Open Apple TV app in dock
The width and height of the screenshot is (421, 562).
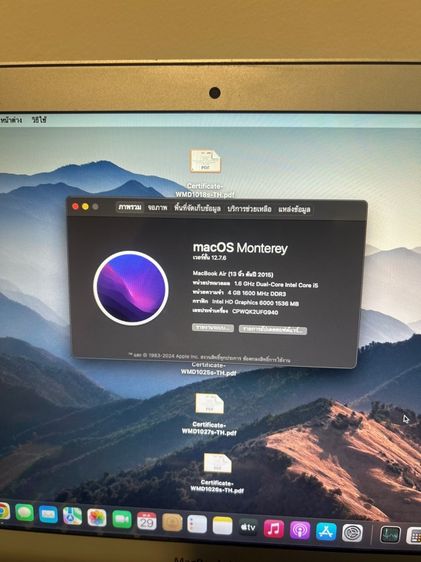(248, 527)
